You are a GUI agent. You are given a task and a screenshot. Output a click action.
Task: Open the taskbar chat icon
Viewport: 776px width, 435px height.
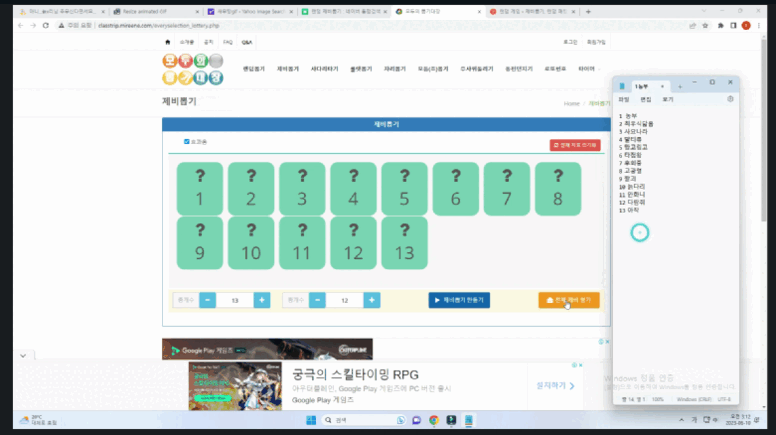tap(416, 420)
